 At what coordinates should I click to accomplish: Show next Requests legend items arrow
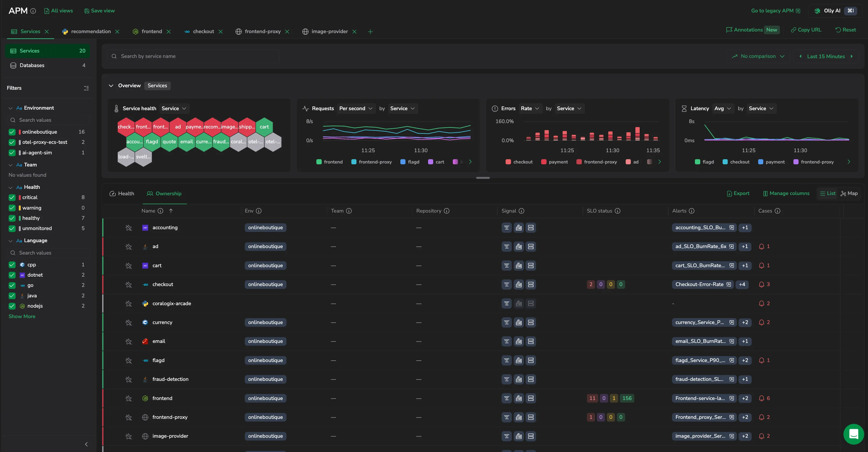[x=470, y=162]
